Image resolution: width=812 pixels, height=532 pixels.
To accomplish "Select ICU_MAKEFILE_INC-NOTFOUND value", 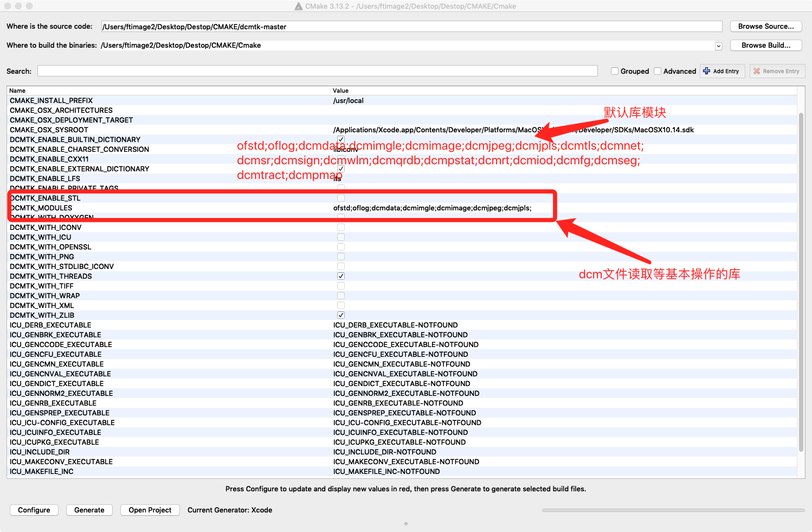I will coord(386,471).
